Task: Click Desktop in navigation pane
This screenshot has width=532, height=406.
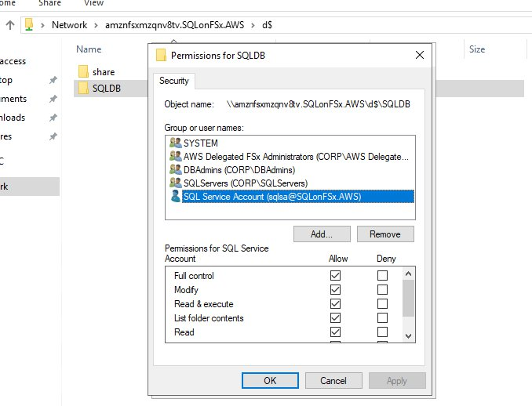Action: click(x=6, y=80)
